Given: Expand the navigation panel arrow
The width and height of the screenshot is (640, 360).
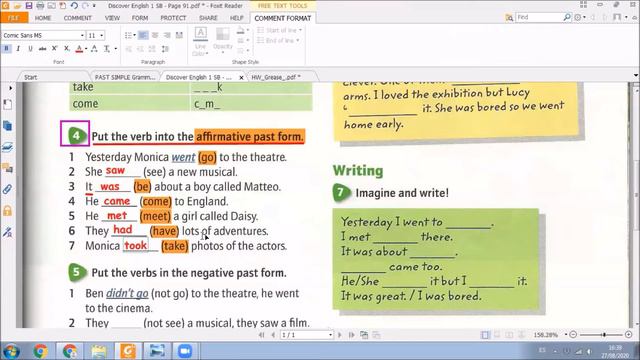Looking at the screenshot, I should pos(10,88).
